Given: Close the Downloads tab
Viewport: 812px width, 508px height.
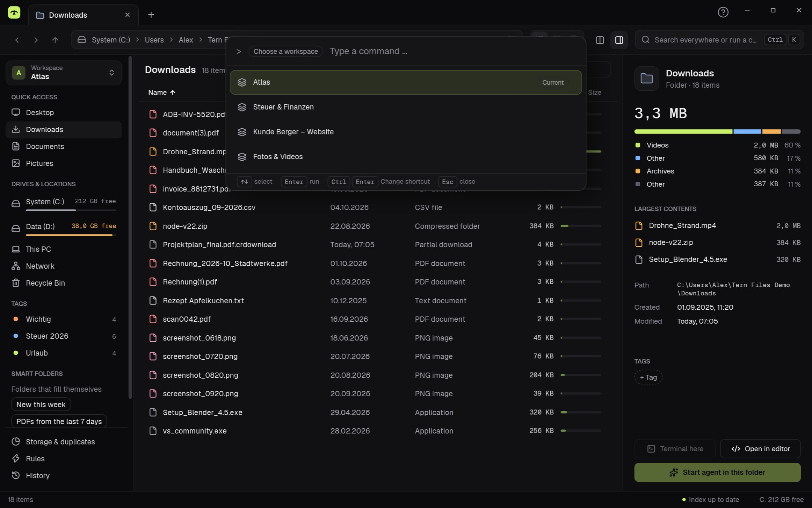Looking at the screenshot, I should click(x=127, y=15).
